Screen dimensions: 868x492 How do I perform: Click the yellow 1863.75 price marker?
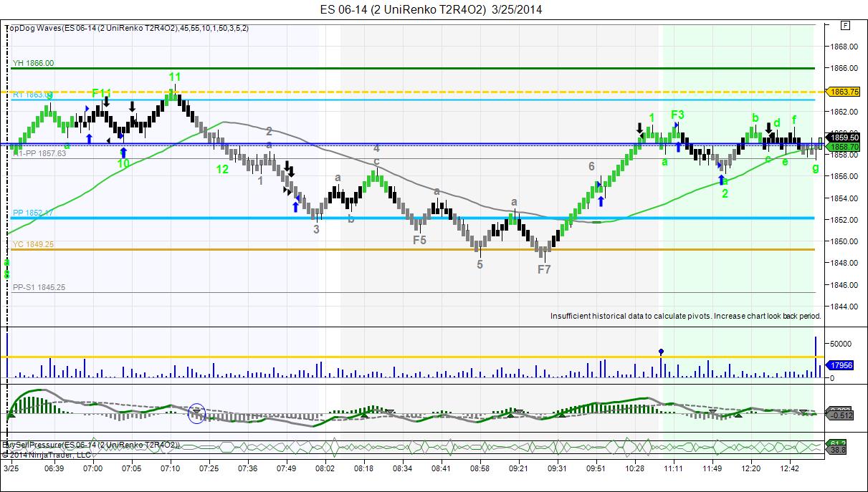click(844, 92)
